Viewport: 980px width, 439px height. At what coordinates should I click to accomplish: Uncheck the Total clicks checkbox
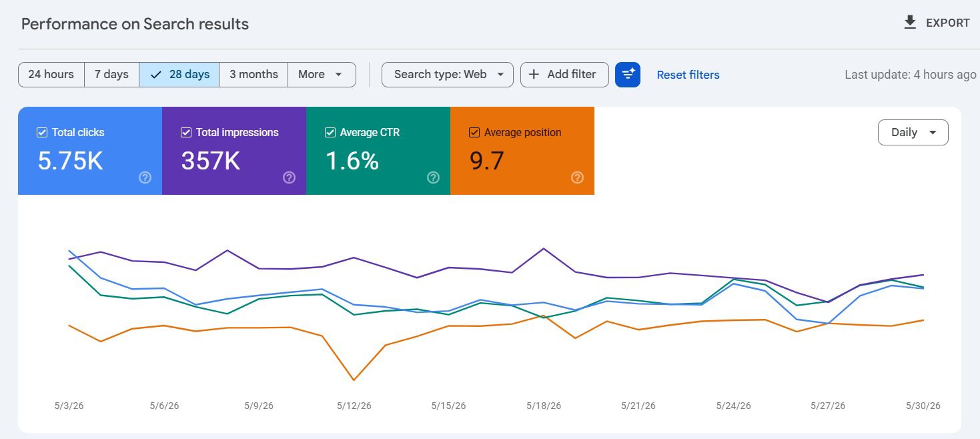coord(42,132)
